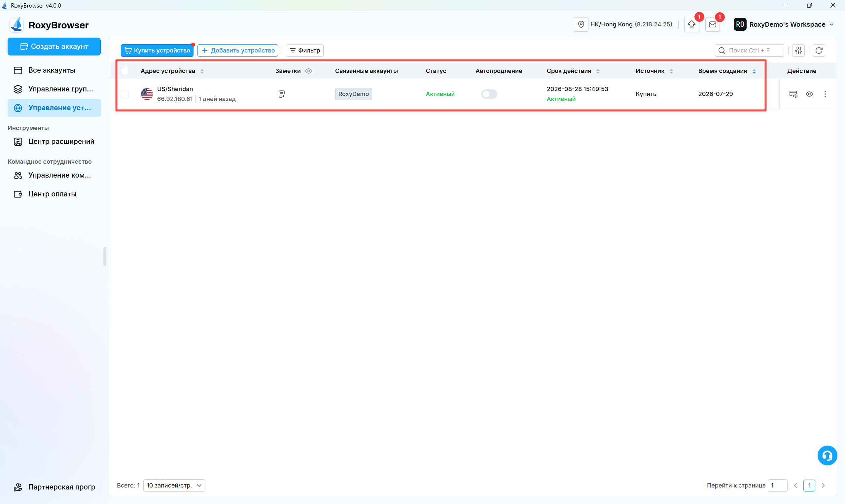Sort by Срок действия column
845x504 pixels.
(x=598, y=71)
